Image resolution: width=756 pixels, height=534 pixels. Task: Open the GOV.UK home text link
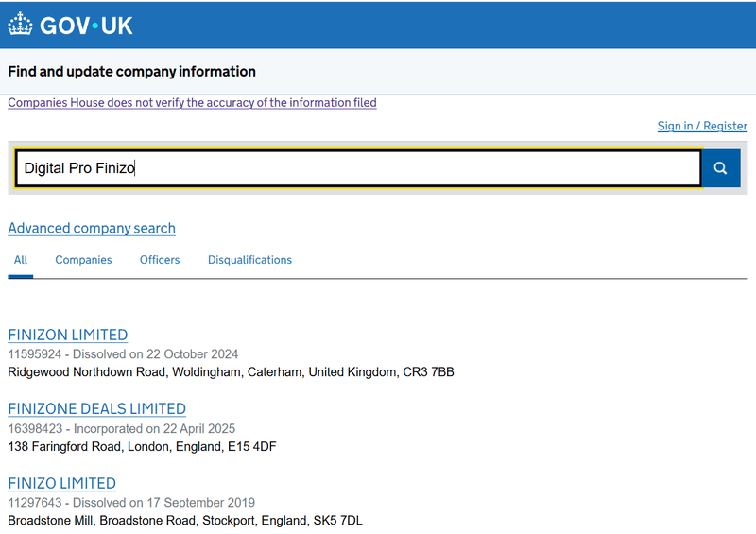86,26
